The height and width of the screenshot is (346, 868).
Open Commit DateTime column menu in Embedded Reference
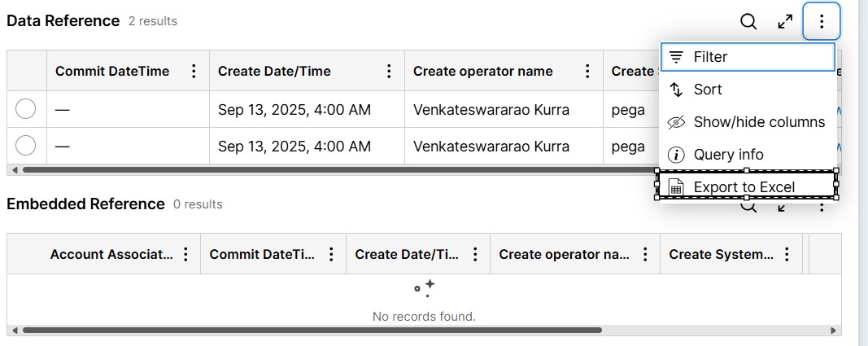coord(331,255)
